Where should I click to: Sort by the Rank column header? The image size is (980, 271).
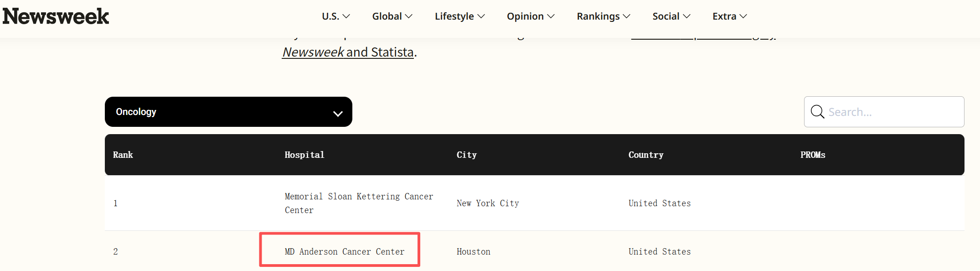click(123, 155)
